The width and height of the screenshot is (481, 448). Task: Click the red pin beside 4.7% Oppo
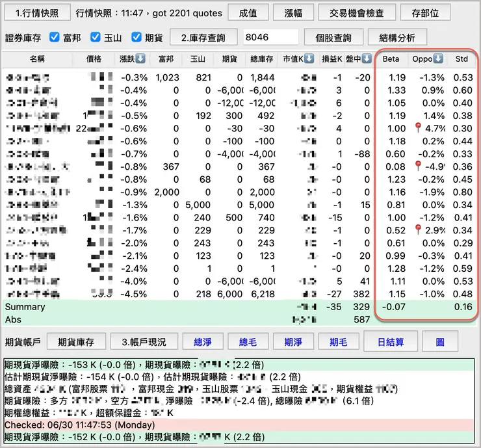[x=418, y=127]
